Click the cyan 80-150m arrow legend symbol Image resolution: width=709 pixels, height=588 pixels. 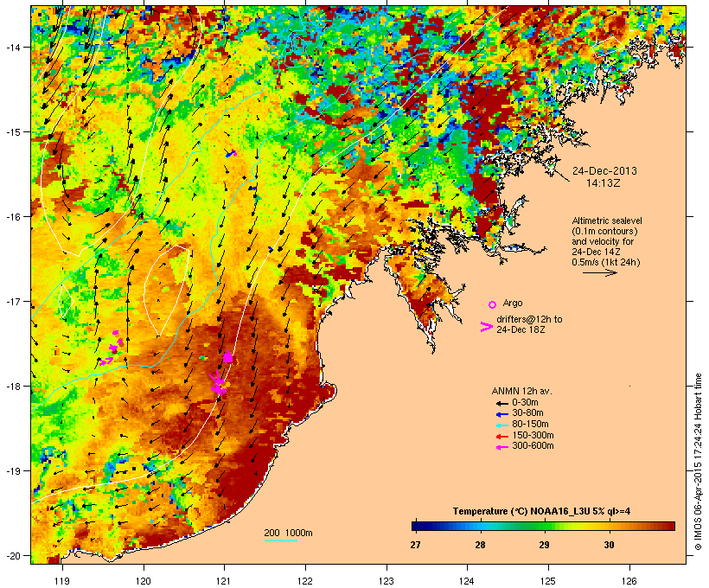501,425
